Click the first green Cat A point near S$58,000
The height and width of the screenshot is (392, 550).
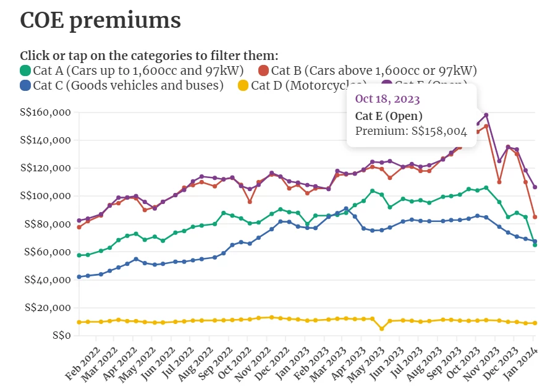click(x=79, y=255)
